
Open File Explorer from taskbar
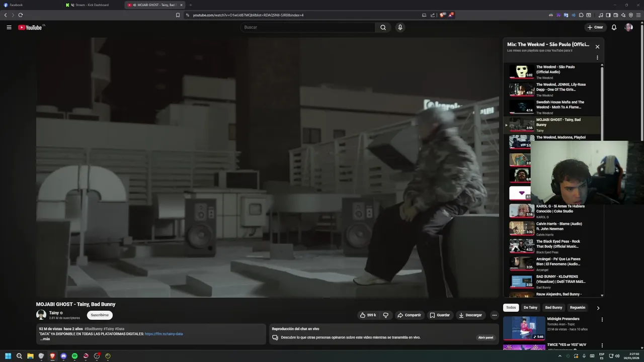click(x=30, y=356)
